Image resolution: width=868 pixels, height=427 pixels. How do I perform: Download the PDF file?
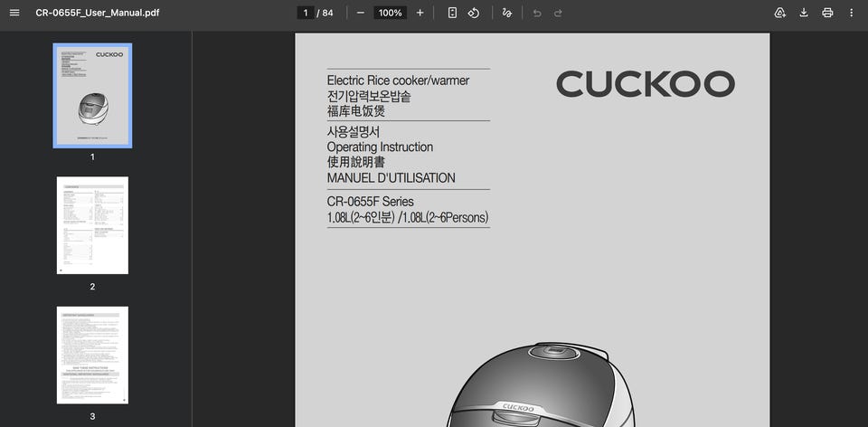(x=804, y=13)
